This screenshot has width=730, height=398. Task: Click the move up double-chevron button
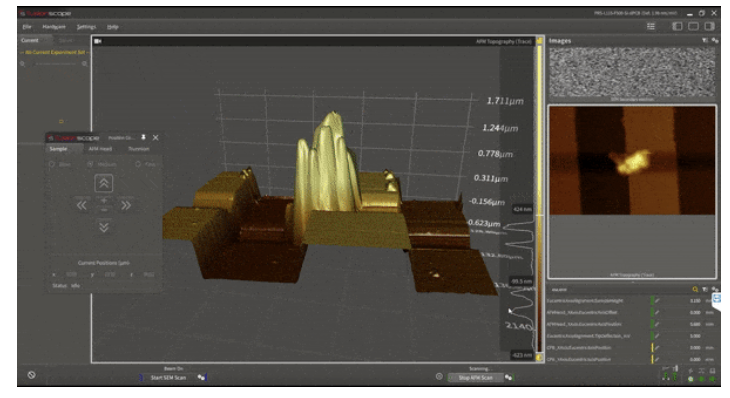[104, 183]
